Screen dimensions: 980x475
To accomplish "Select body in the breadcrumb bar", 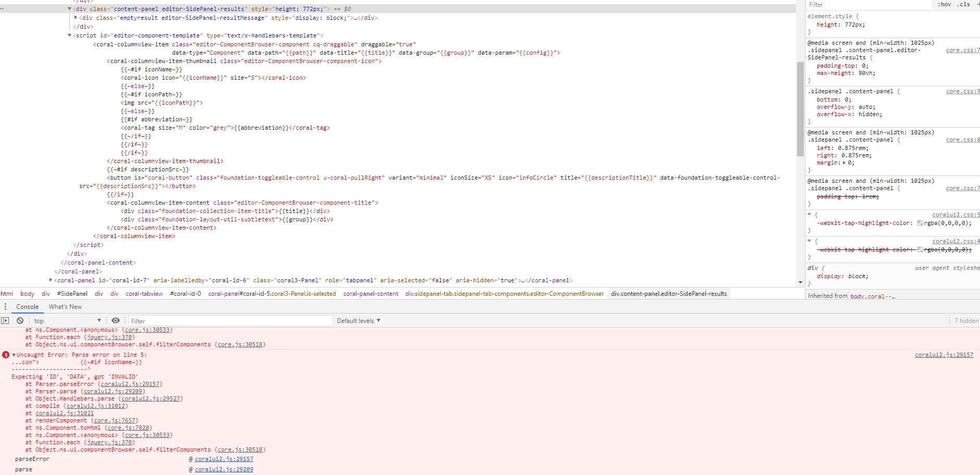I will (x=28, y=294).
